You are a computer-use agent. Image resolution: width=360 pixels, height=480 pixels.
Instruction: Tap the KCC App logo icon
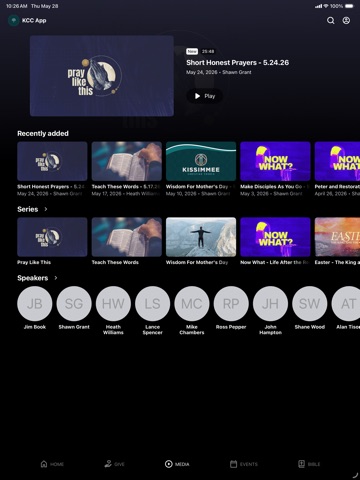[x=13, y=21]
